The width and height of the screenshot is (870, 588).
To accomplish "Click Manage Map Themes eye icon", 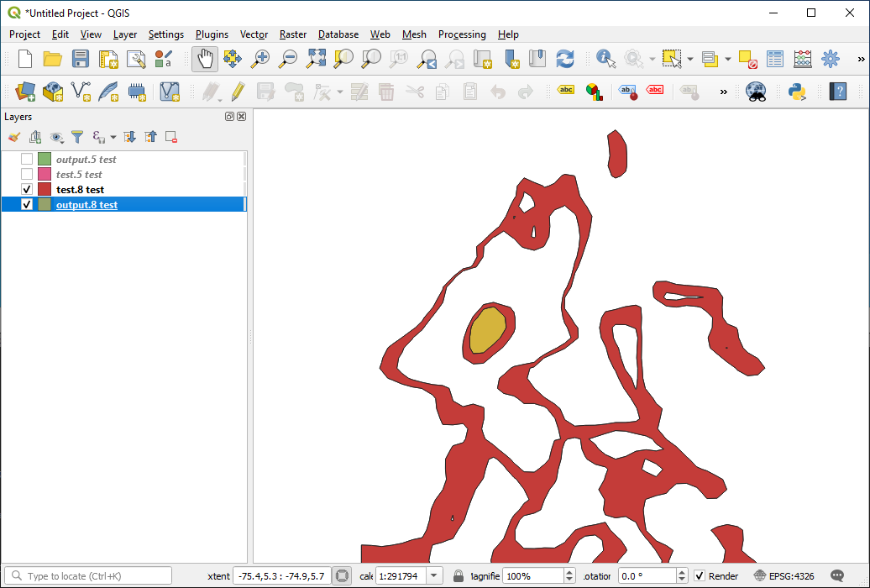I will 56,137.
